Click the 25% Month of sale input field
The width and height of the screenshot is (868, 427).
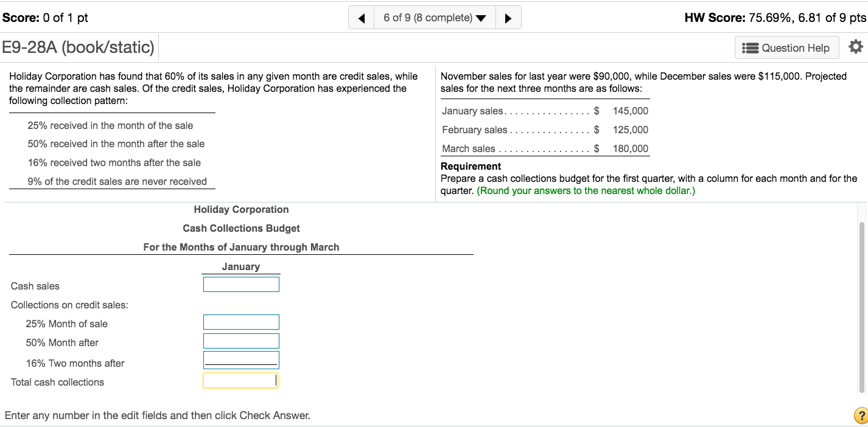click(241, 322)
